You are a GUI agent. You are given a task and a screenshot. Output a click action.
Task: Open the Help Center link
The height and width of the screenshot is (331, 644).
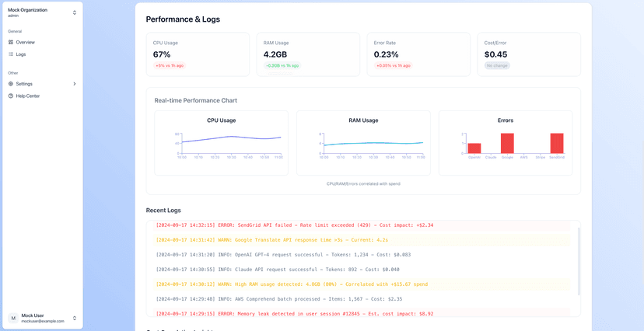click(27, 96)
